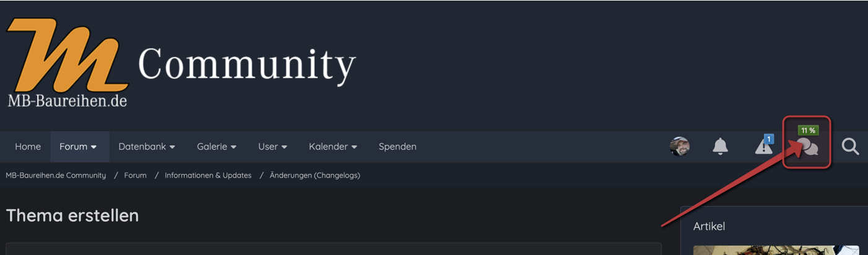Expand the Forum dropdown menu
Screen dimensions: 868x255
click(x=78, y=147)
